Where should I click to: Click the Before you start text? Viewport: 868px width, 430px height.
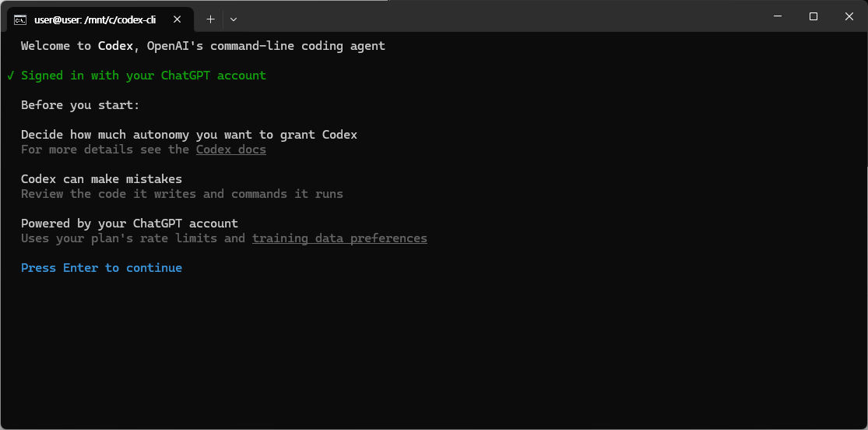pos(80,104)
